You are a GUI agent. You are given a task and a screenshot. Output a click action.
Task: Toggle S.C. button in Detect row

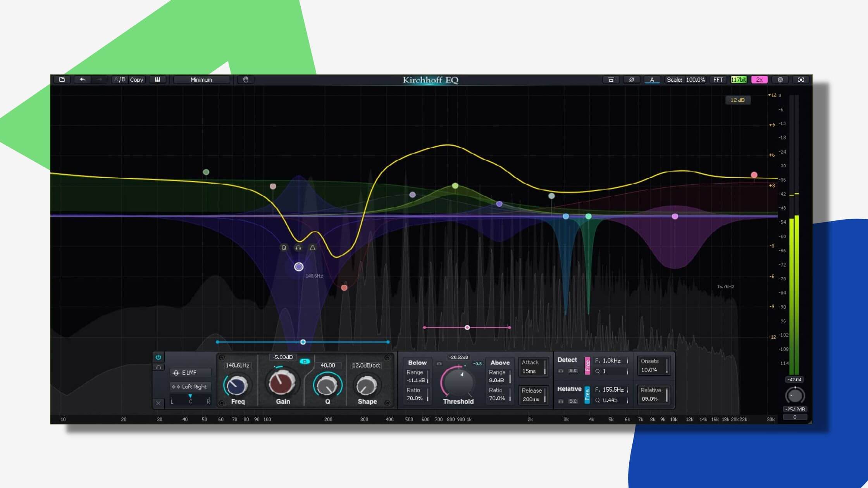click(x=573, y=371)
